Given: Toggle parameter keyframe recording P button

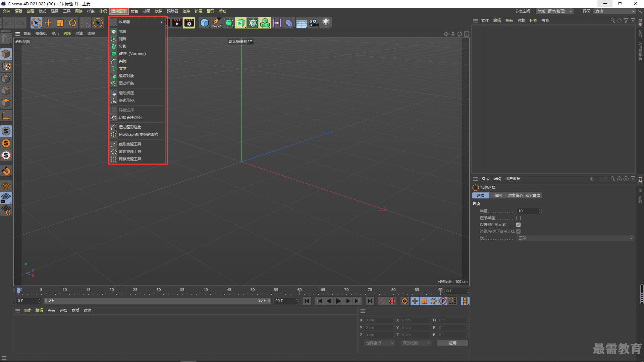Looking at the screenshot, I should tap(443, 301).
